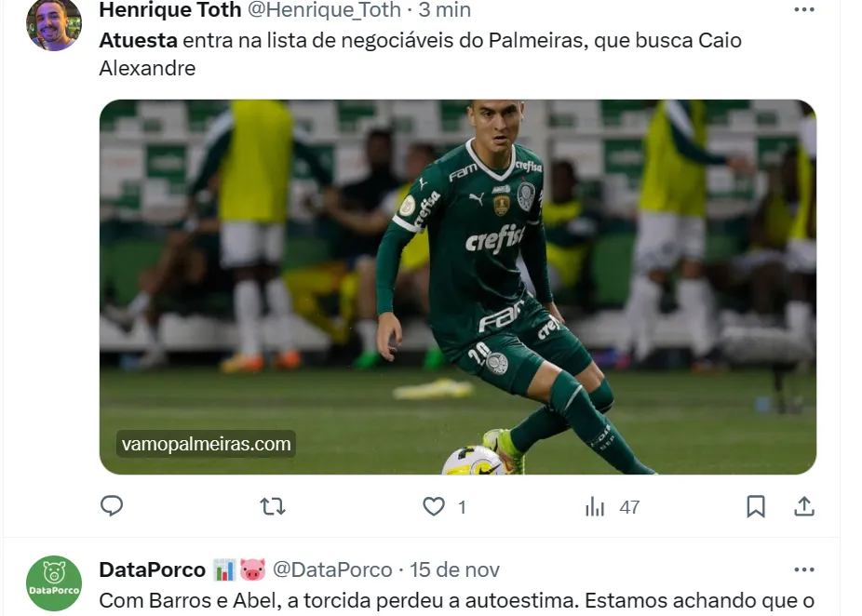Open DataPorco tweet text about Barros e Abel
Image resolution: width=862 pixels, height=616 pixels.
(x=456, y=600)
